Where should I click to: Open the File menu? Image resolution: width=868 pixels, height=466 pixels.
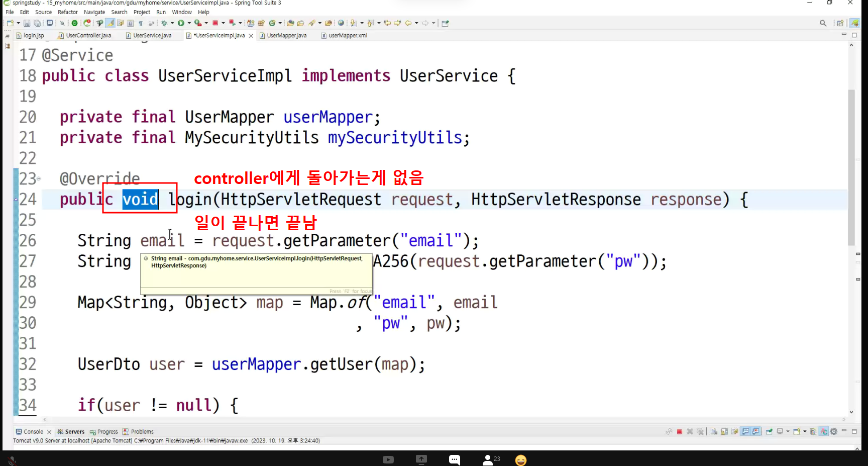[10, 12]
